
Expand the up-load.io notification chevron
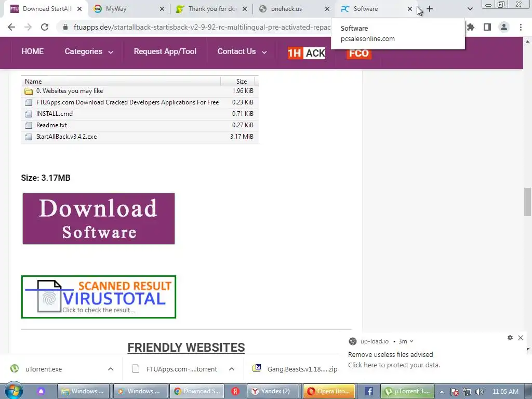pyautogui.click(x=411, y=341)
